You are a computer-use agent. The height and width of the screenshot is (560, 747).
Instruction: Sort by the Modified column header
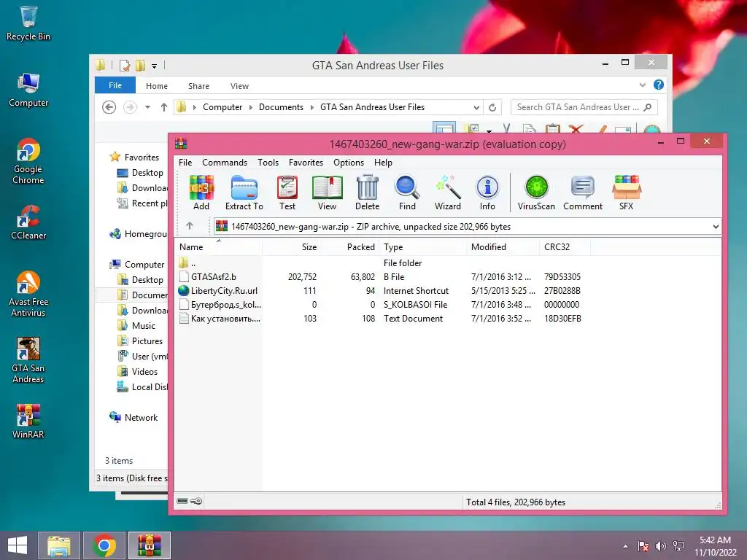[503, 246]
